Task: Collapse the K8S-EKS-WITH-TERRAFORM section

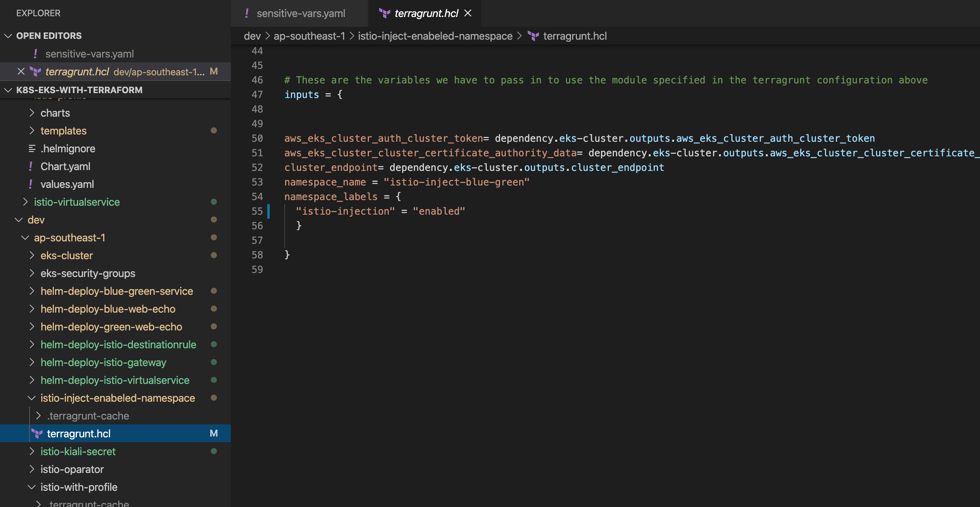Action: [x=8, y=90]
